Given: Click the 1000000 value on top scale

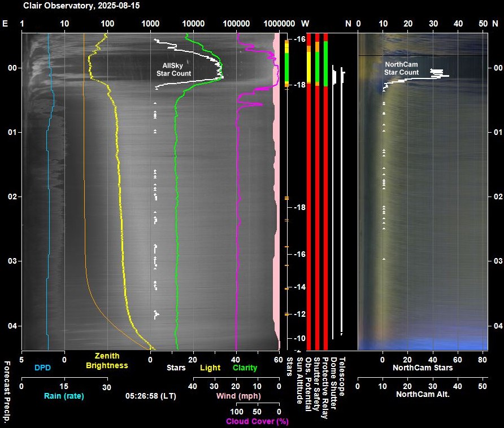Looking at the screenshot, I should point(279,24).
